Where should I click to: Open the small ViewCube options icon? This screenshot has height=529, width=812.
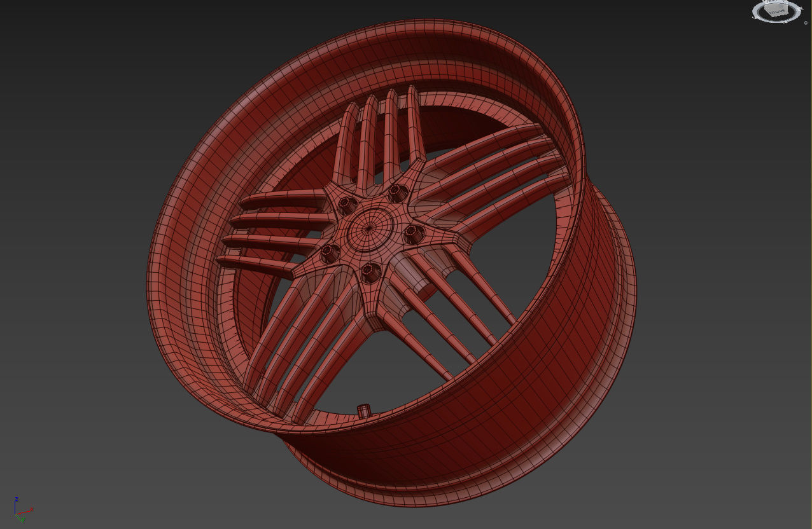[806, 23]
